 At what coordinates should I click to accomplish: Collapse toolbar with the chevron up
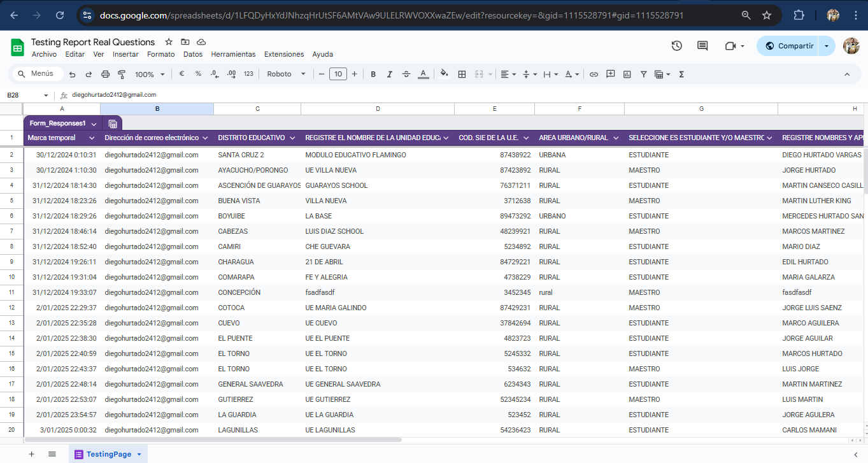point(847,75)
